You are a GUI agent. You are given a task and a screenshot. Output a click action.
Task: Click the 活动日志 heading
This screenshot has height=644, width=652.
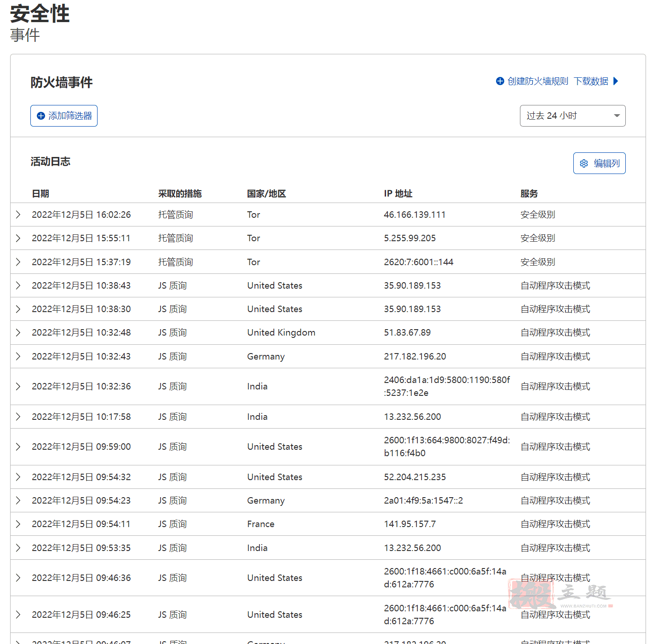50,162
